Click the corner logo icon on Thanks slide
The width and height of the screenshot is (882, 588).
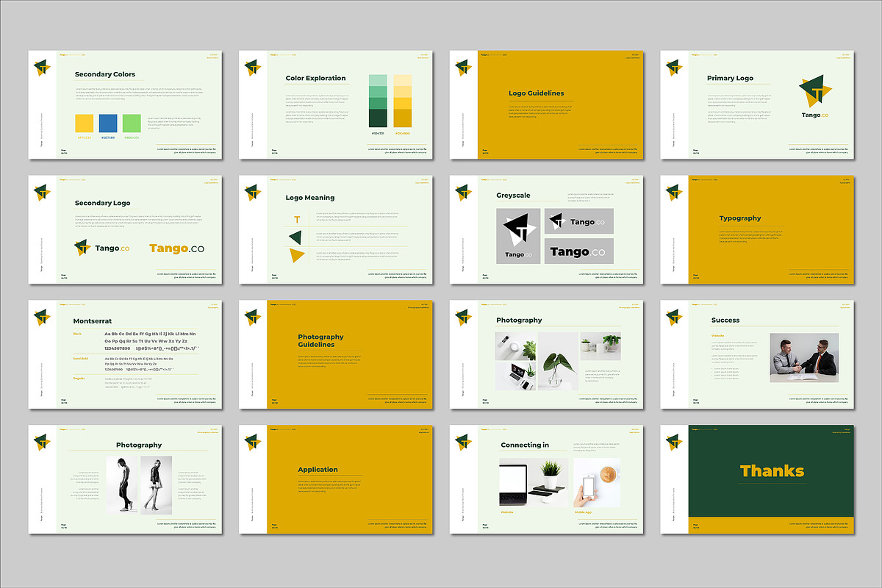point(674,442)
